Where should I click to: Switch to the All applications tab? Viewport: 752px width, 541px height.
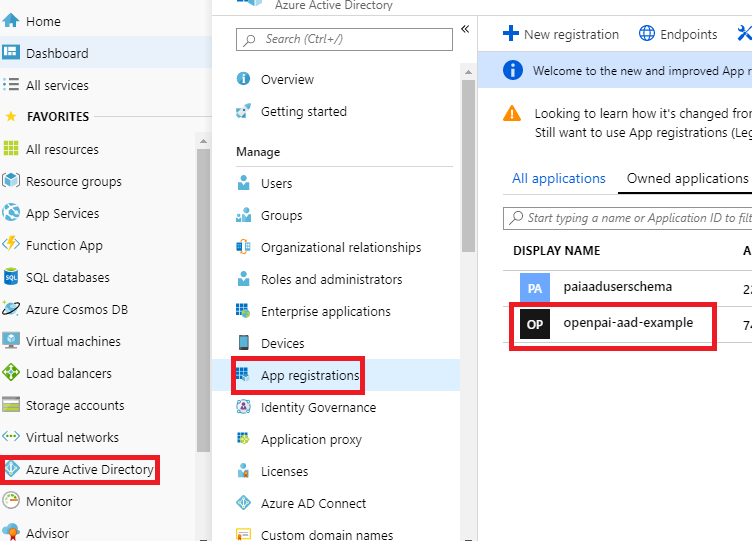tap(559, 178)
